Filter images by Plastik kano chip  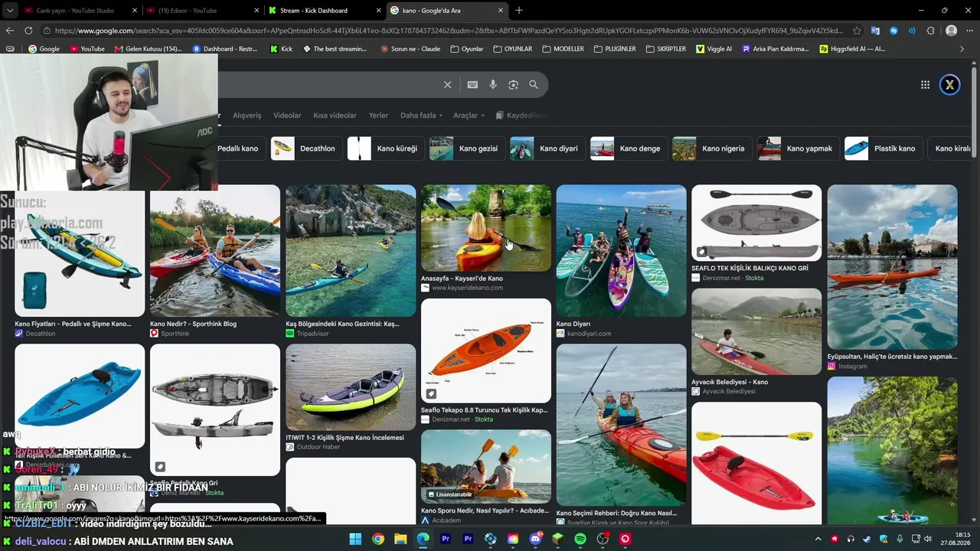pos(882,148)
